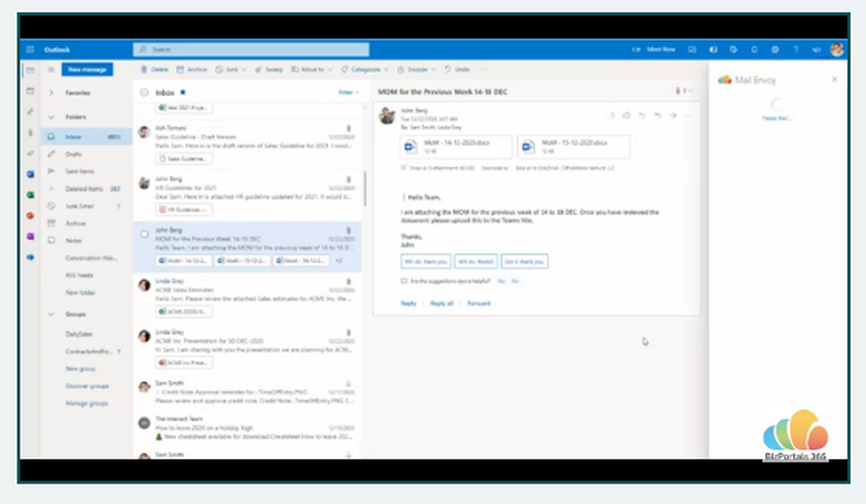Expand the Deleted Items folder chevron
Viewport: 866px width, 504px height.
(x=51, y=189)
